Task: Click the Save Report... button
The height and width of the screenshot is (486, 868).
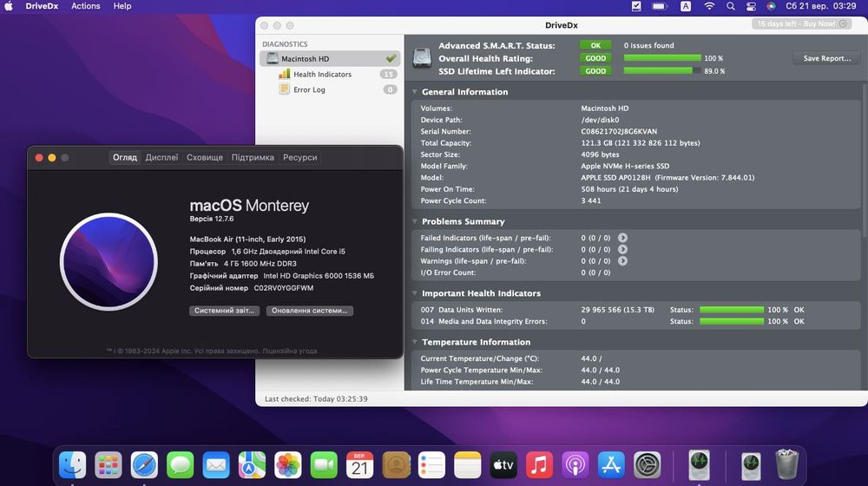Action: 827,58
